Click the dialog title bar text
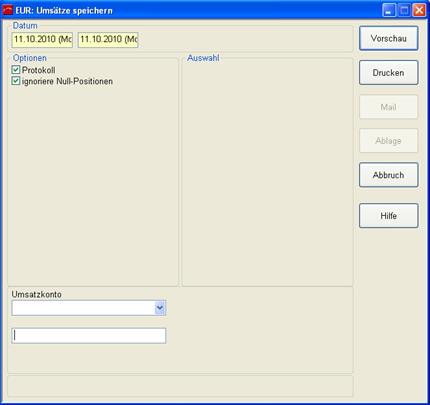 (x=64, y=11)
